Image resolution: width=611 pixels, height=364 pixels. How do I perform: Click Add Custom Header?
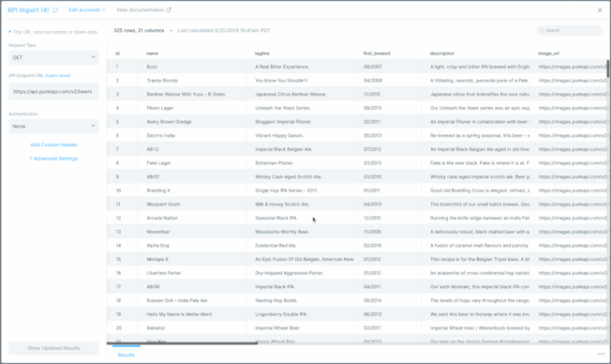tap(54, 144)
